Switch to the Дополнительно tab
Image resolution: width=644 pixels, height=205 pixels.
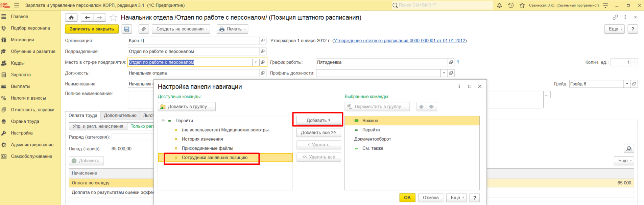pos(120,116)
